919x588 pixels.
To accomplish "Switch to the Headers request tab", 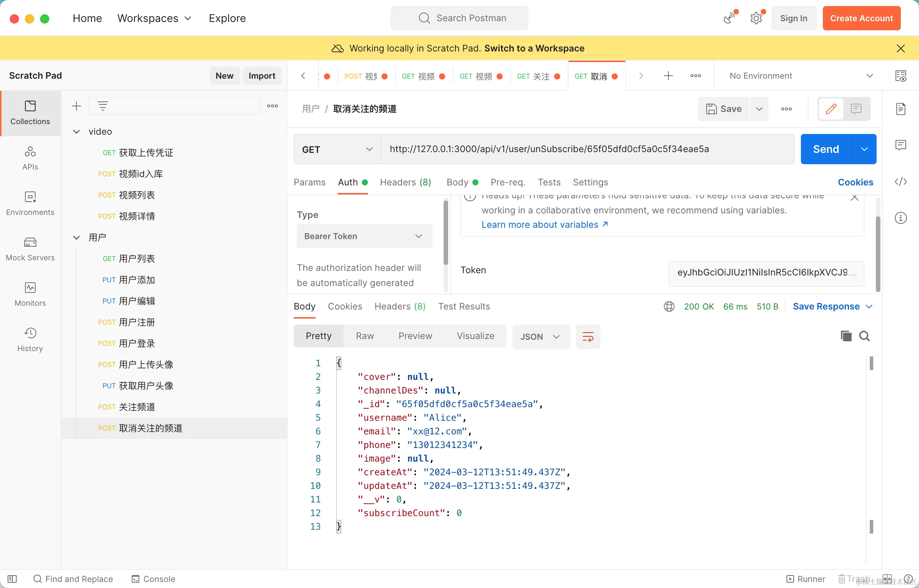I will (x=405, y=182).
